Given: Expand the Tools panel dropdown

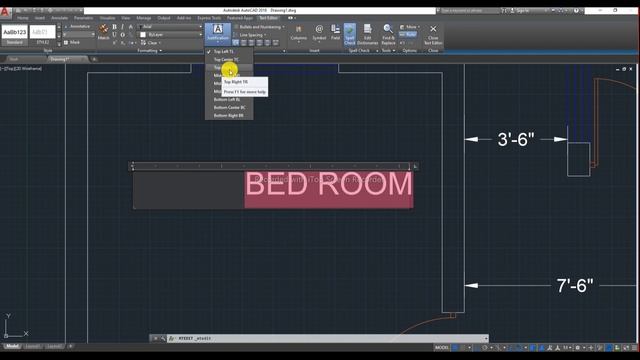Looking at the screenshot, I should [x=388, y=51].
